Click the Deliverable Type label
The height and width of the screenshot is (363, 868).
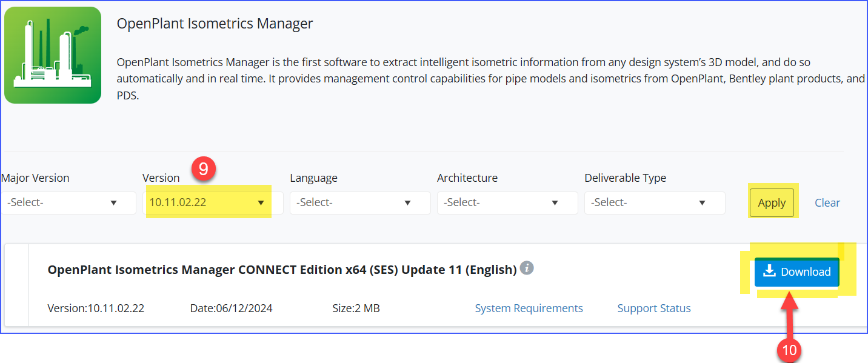coord(625,178)
